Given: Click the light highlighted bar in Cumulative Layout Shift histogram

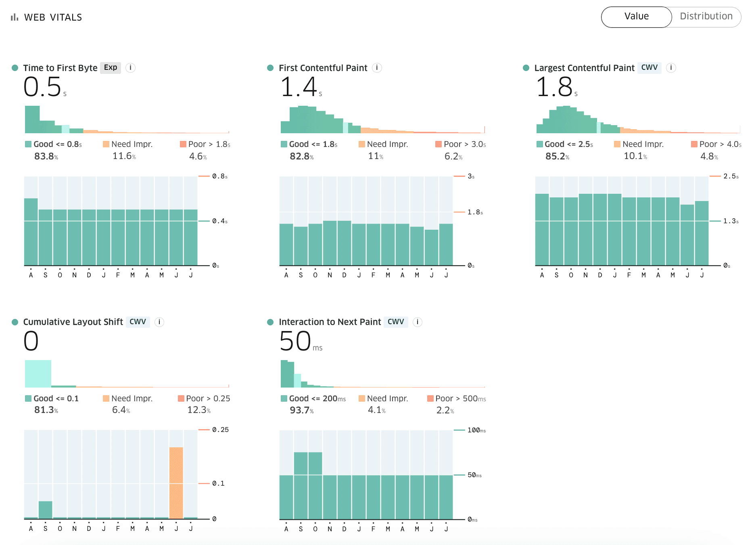Looking at the screenshot, I should click(x=38, y=373).
